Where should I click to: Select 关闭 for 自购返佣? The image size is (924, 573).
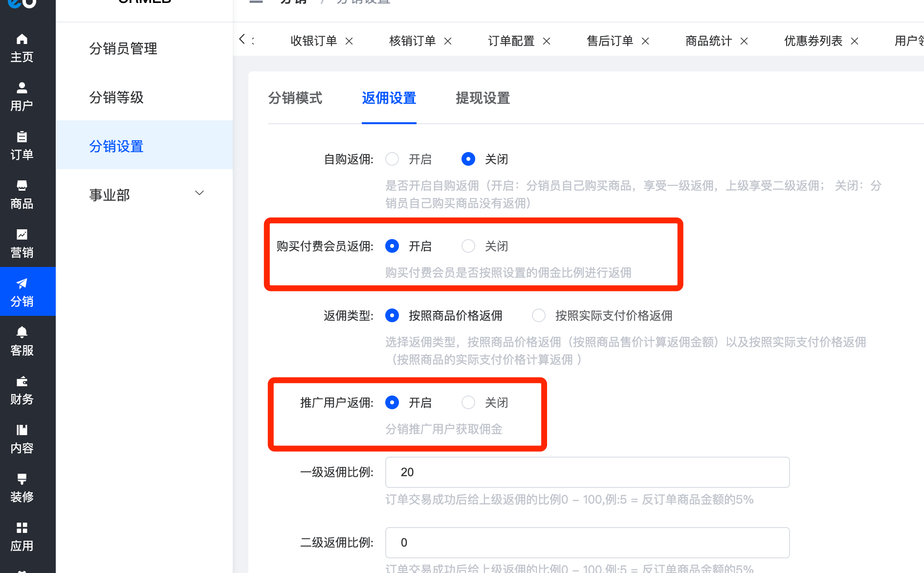click(x=468, y=159)
